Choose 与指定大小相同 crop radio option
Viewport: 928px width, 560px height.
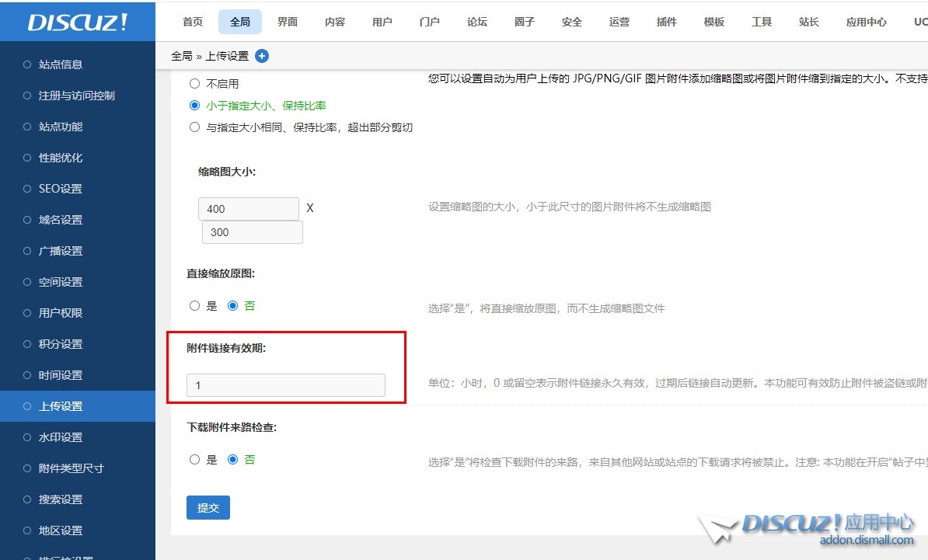195,127
